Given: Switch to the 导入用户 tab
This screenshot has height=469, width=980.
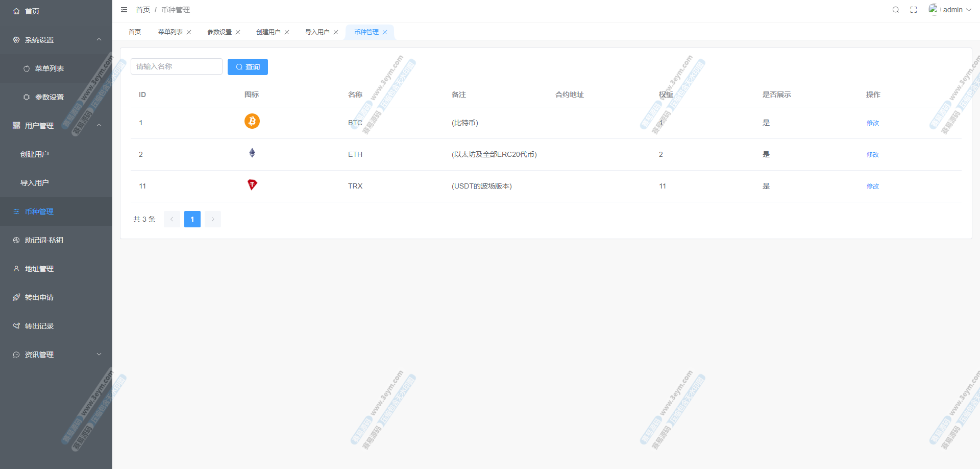Looking at the screenshot, I should click(x=317, y=32).
